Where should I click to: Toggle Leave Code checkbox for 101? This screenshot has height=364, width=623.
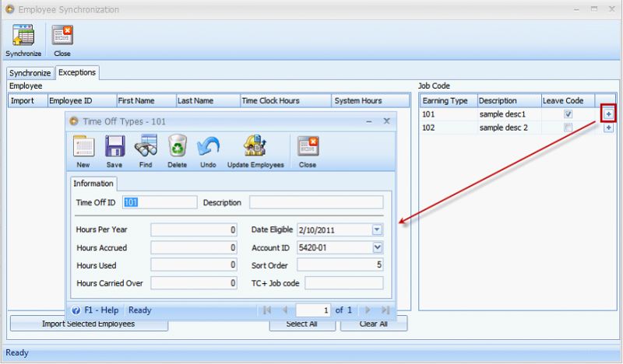568,114
